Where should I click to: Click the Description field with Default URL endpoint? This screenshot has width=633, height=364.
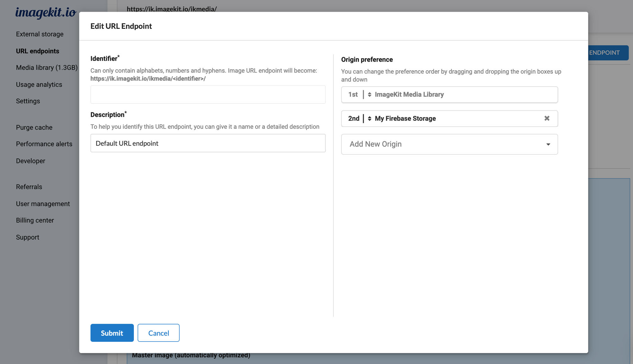[x=208, y=143]
